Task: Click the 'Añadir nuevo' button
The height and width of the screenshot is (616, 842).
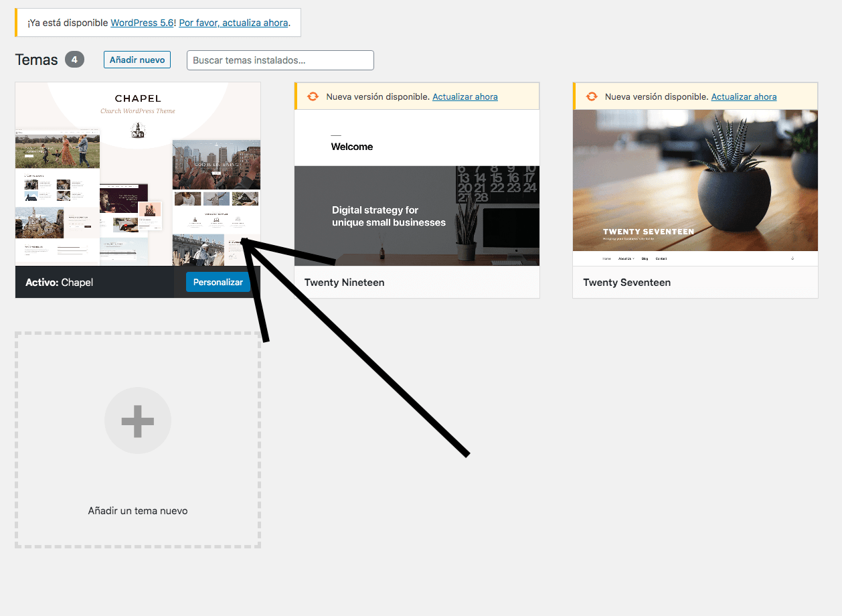Action: [137, 60]
